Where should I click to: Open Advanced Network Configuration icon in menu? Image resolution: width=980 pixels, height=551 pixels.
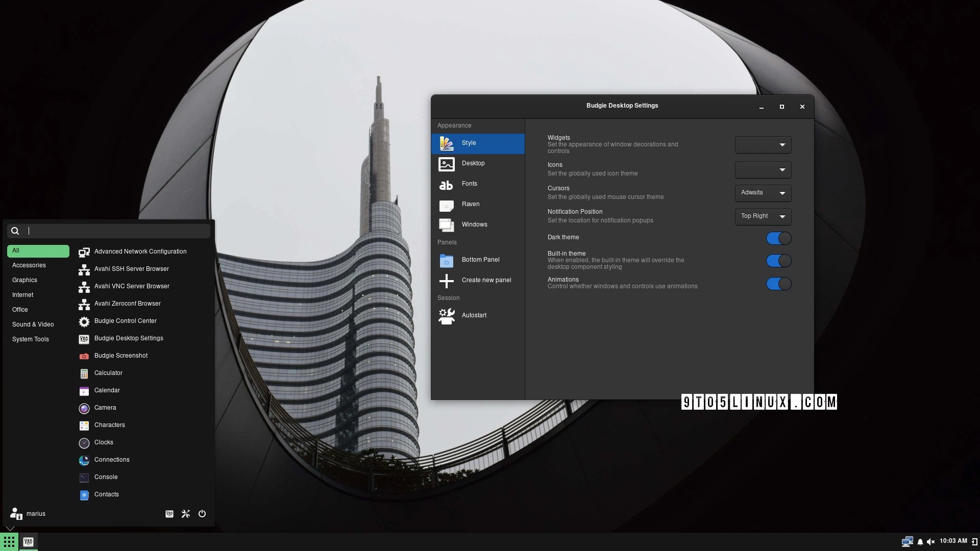pos(84,252)
